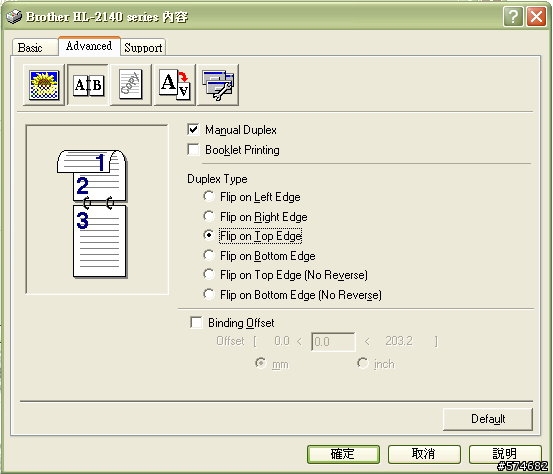This screenshot has width=553, height=474.
Task: Select the inch unit radio button
Action: pyautogui.click(x=362, y=363)
